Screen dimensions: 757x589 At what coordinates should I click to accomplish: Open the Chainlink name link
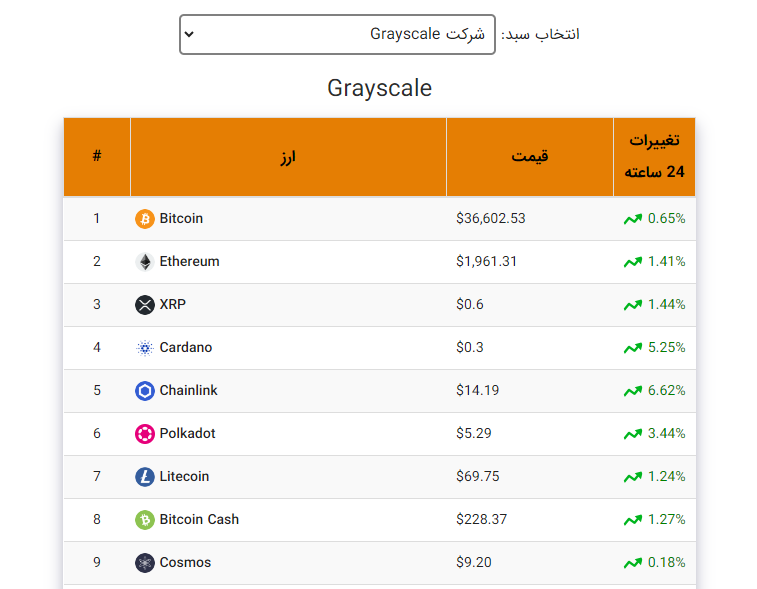coord(188,390)
